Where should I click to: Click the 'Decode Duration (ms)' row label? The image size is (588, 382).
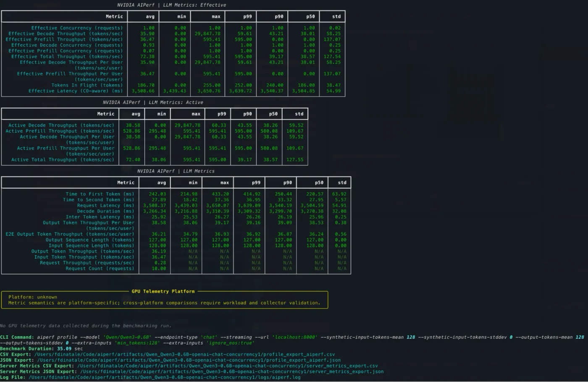click(105, 212)
